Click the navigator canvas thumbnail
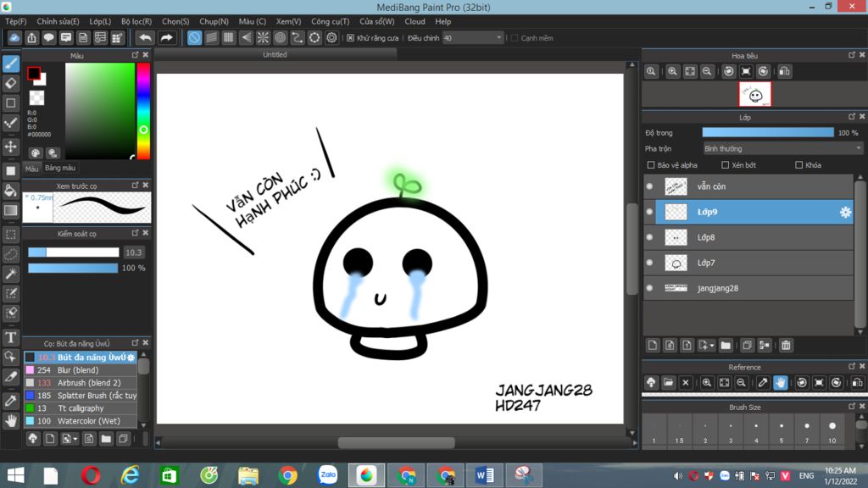The image size is (868, 488). pyautogui.click(x=755, y=95)
